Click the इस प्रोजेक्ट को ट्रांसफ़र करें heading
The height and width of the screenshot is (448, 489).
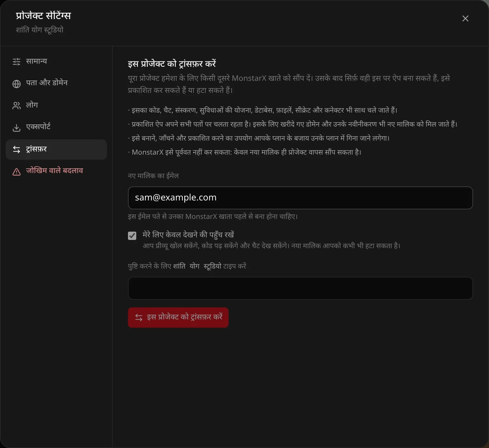(x=172, y=64)
